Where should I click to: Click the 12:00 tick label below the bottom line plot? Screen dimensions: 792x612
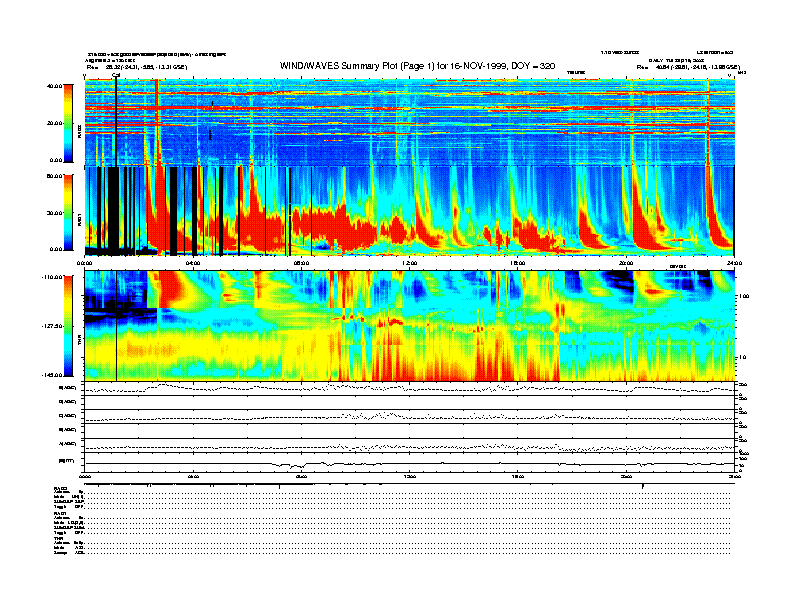tap(410, 476)
